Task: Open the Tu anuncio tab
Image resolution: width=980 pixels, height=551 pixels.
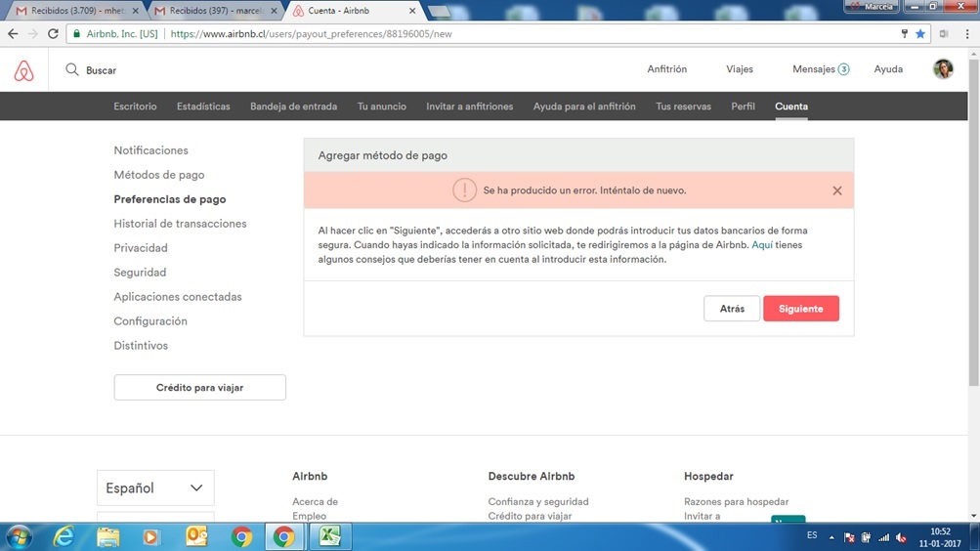Action: coord(382,106)
